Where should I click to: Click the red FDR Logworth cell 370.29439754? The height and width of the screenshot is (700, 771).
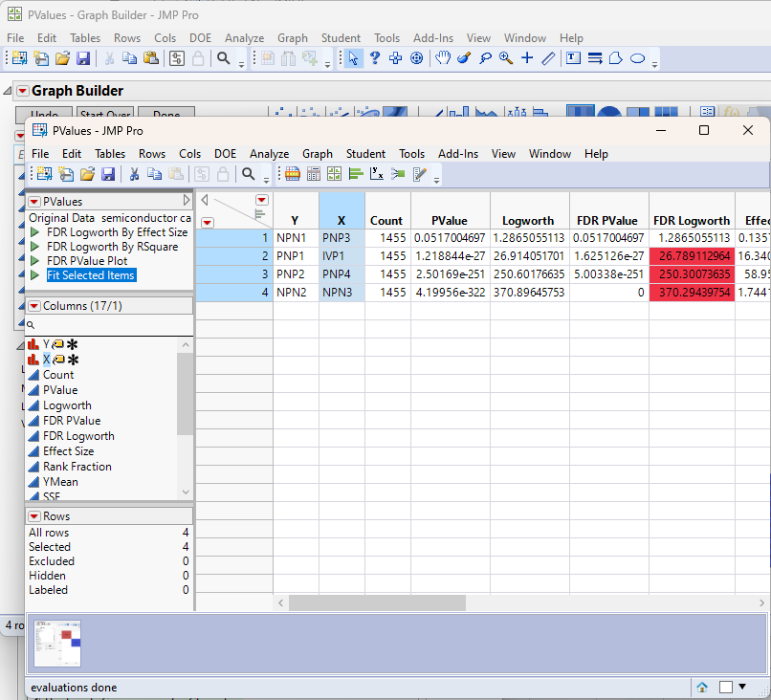coord(691,292)
